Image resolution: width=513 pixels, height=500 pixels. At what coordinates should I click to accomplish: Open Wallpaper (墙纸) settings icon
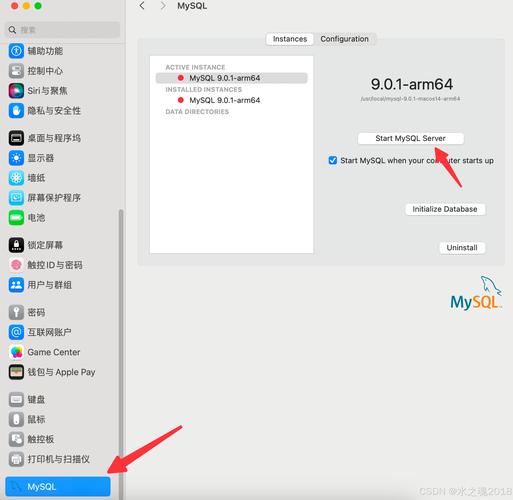16,178
